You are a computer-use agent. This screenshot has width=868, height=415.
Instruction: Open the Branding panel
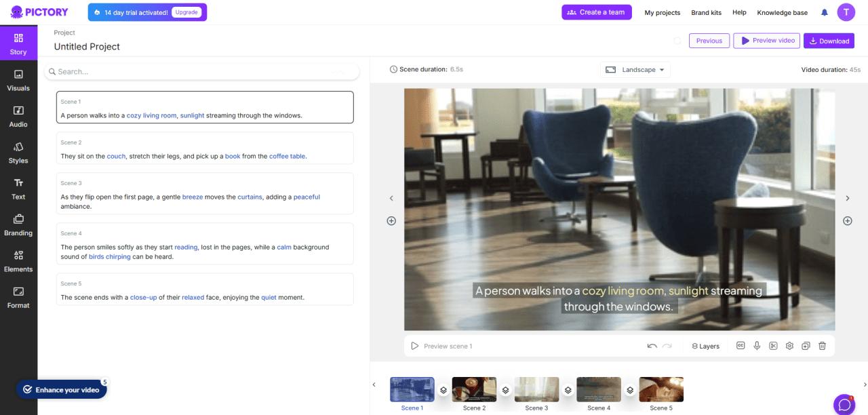point(18,225)
